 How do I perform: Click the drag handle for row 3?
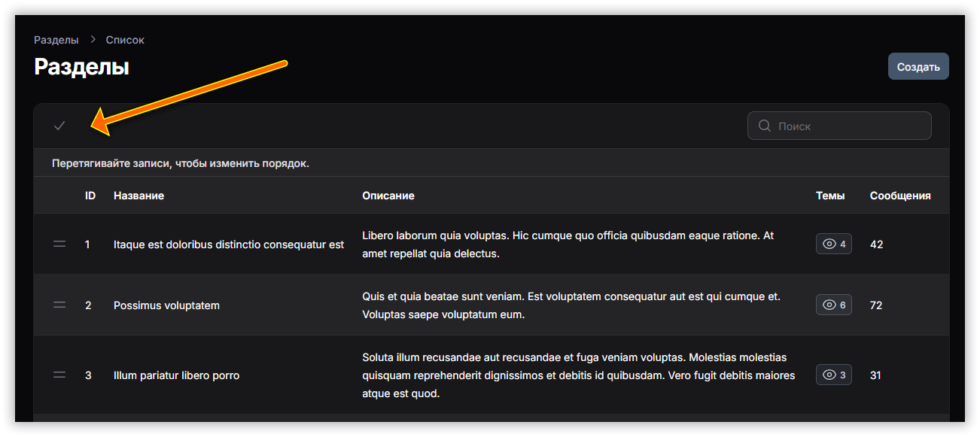pyautogui.click(x=59, y=375)
